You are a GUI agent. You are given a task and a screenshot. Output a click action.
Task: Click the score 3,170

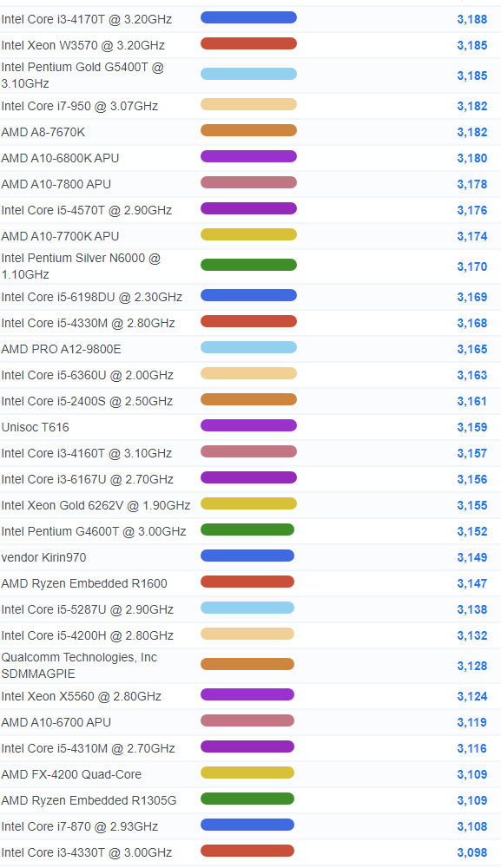point(472,266)
